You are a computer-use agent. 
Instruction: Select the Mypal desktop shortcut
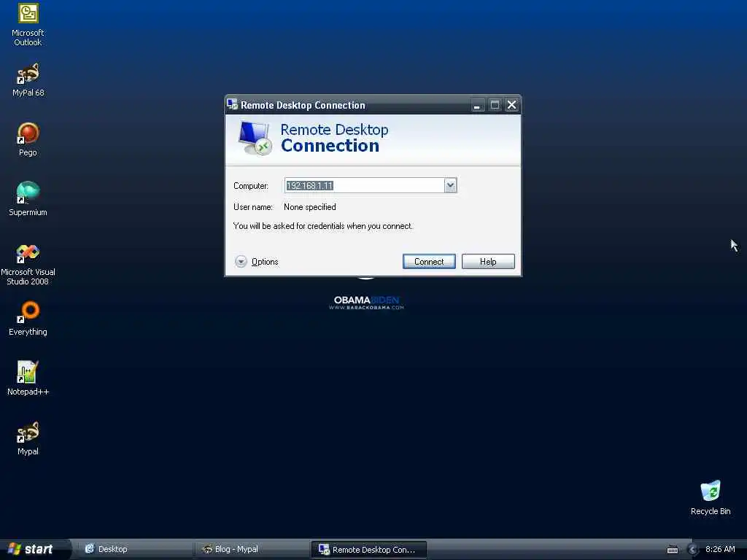[28, 438]
